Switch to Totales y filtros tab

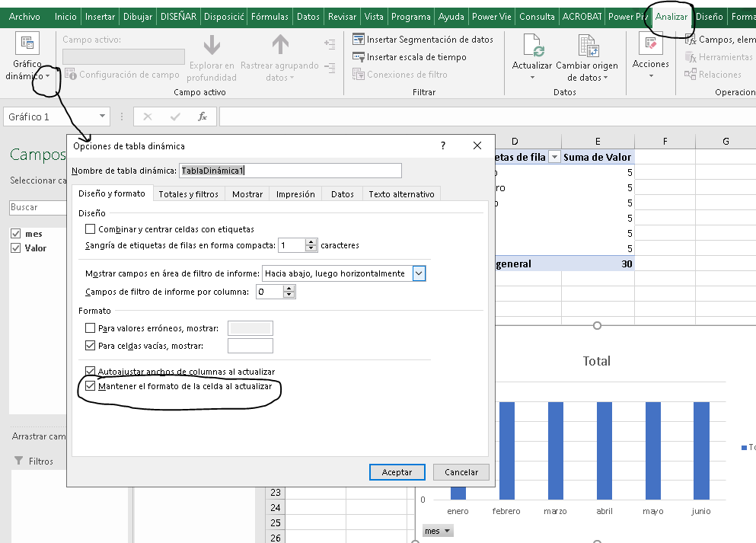click(188, 194)
